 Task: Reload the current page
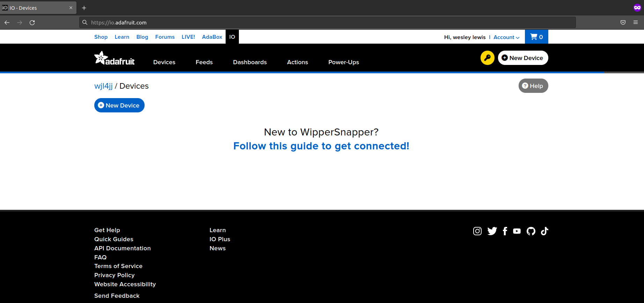32,22
